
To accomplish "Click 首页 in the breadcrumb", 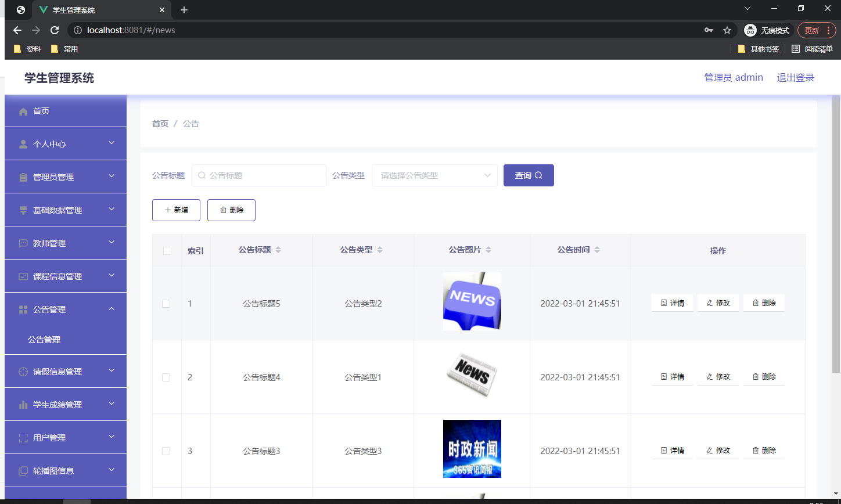I will pyautogui.click(x=160, y=124).
